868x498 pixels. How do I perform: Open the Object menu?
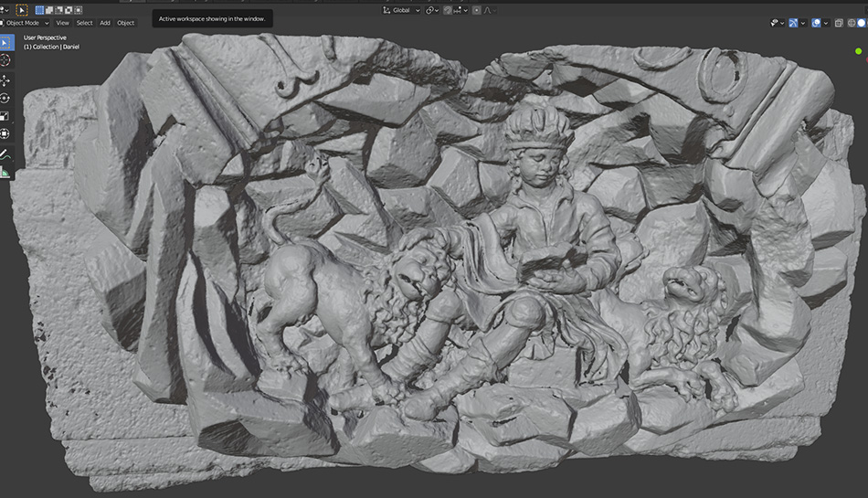(125, 22)
